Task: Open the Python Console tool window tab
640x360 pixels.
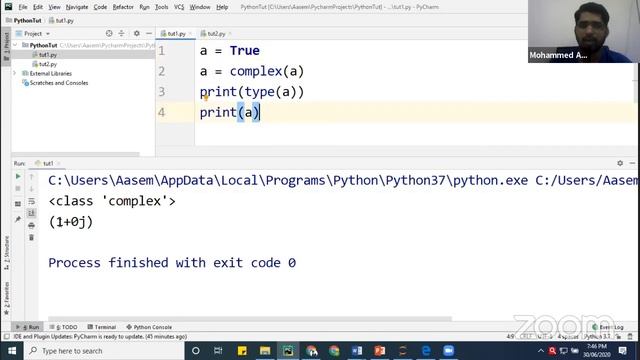Action: (x=149, y=327)
